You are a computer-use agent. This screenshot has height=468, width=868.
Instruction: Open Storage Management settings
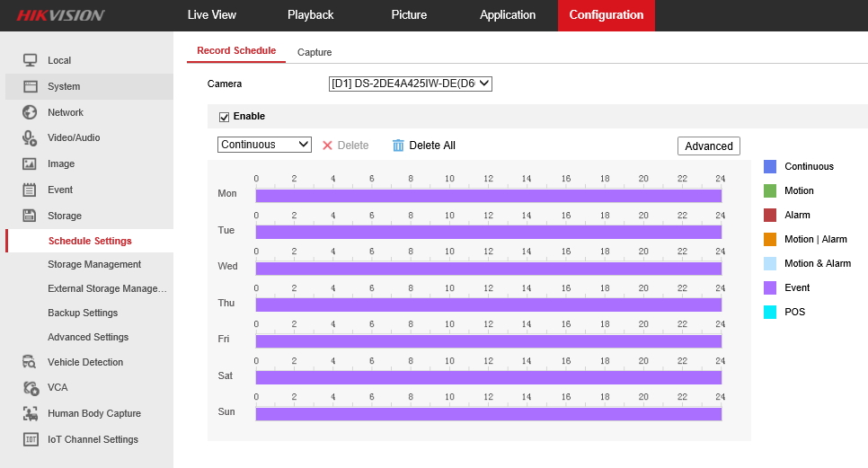click(94, 264)
